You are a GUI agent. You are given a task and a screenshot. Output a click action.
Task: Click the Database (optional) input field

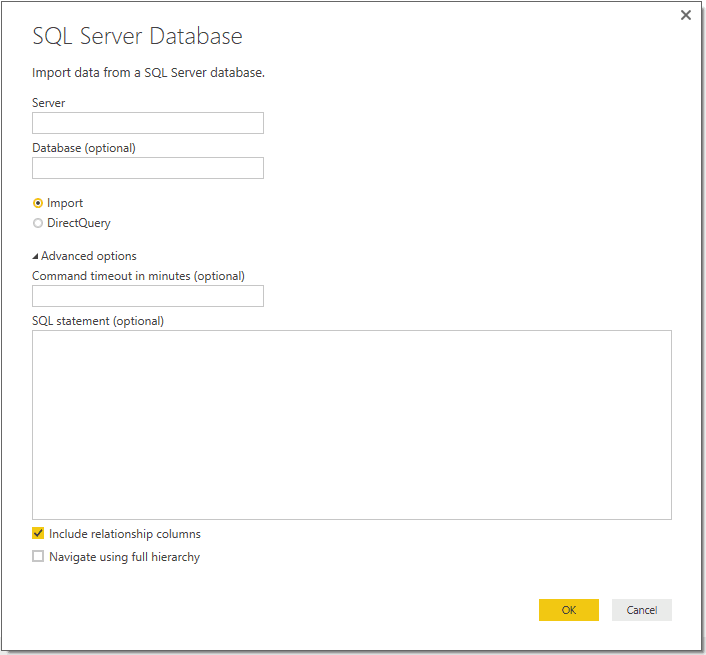[x=148, y=168]
